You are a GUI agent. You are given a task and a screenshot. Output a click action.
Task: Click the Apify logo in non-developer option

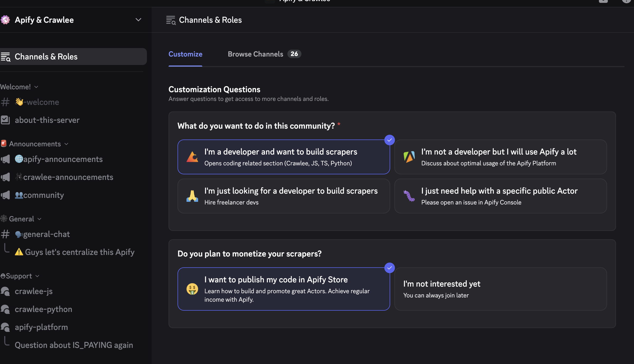(x=409, y=157)
